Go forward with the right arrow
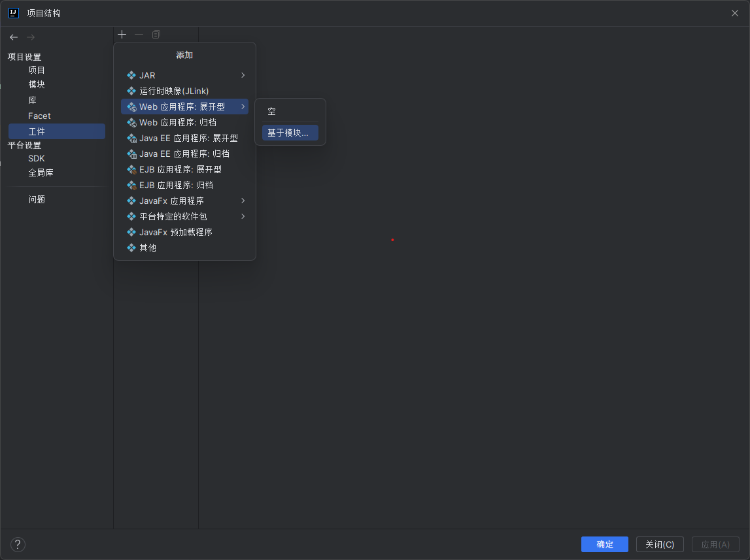Image resolution: width=750 pixels, height=560 pixels. tap(31, 37)
